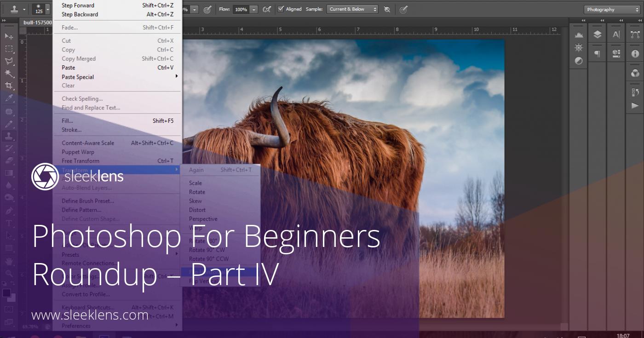
Task: Open the Info panel icon
Action: 635,54
